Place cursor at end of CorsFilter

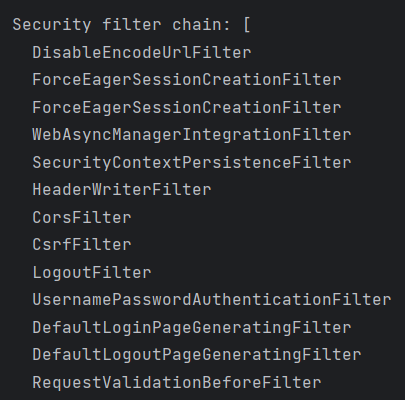click(x=131, y=218)
